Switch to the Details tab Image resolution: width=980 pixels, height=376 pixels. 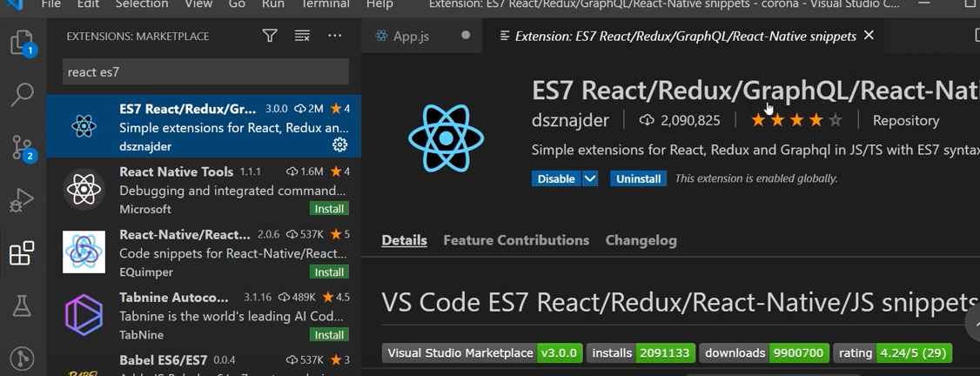405,240
